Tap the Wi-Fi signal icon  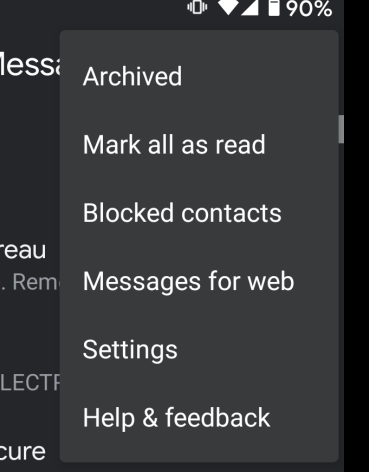click(228, 7)
